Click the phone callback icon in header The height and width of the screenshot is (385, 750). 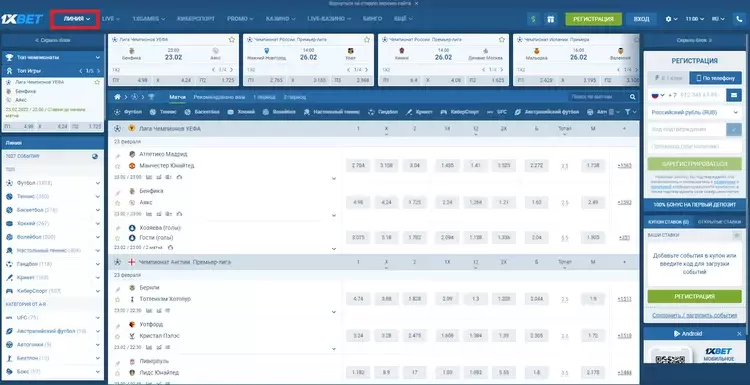pyautogui.click(x=740, y=19)
